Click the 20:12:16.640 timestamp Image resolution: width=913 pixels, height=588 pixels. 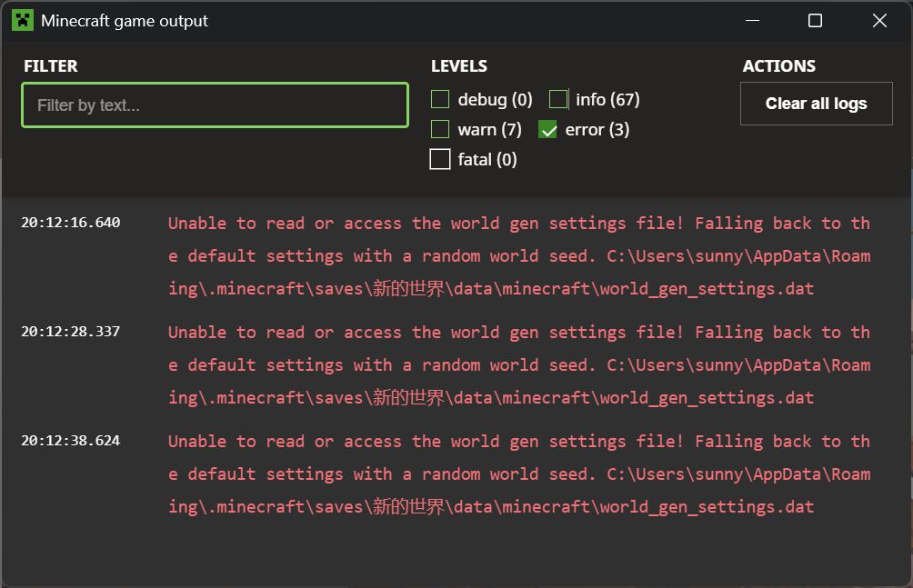point(71,223)
